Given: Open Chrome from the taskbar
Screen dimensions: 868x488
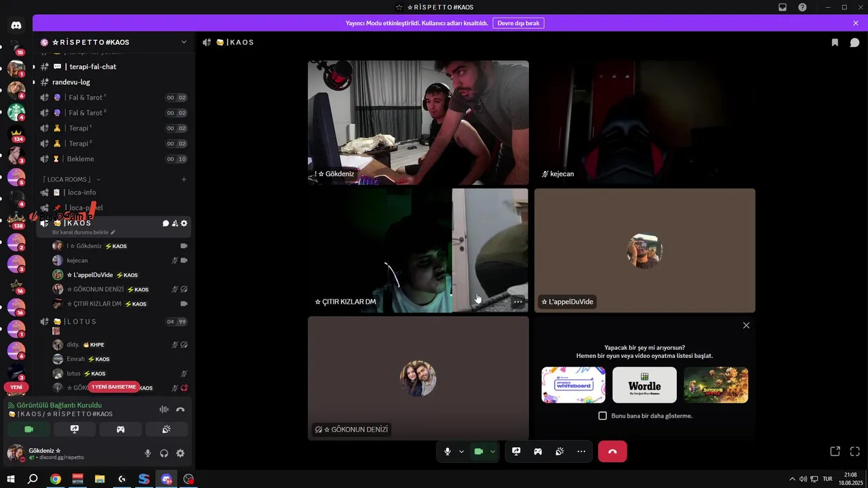Looking at the screenshot, I should (x=56, y=479).
